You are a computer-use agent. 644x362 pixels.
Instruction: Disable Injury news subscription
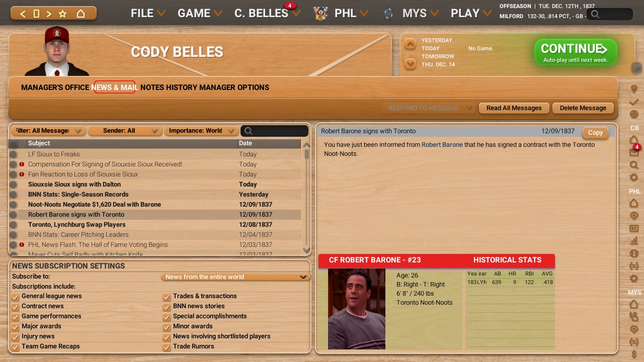[15, 337]
